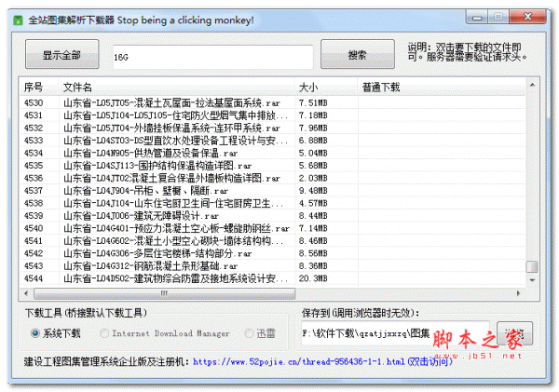
Task: Select row 4538 L04J104 山东住宅厨卫生间
Action: (x=273, y=203)
